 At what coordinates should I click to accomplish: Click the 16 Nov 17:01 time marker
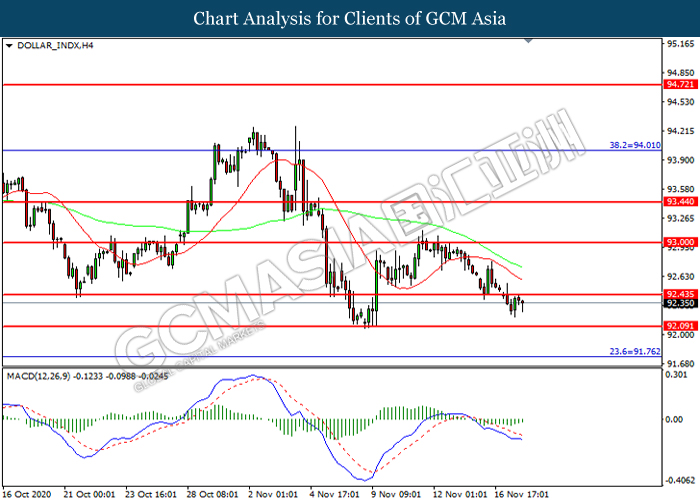521,494
